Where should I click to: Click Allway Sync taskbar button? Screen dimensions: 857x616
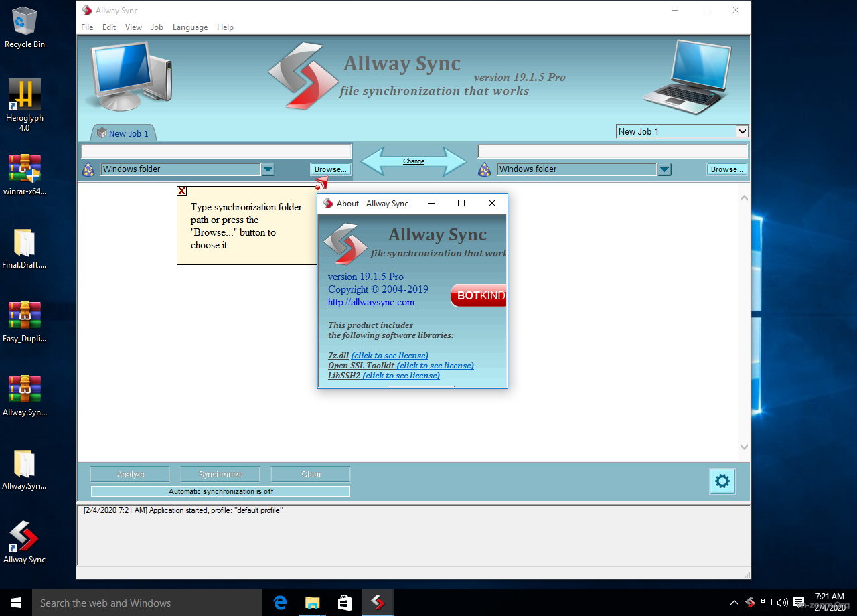[378, 603]
